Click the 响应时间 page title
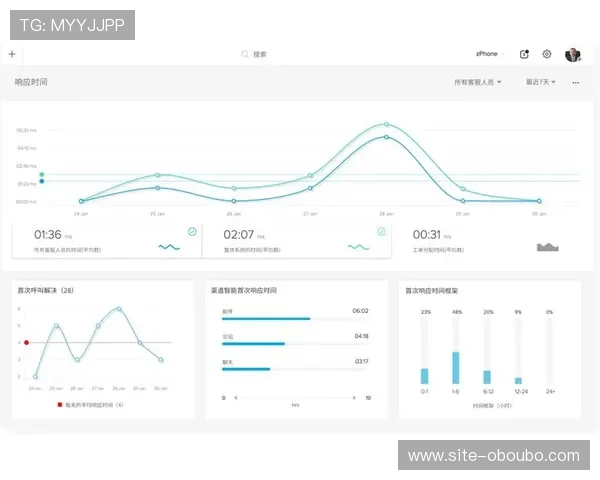The height and width of the screenshot is (480, 600). pos(31,82)
